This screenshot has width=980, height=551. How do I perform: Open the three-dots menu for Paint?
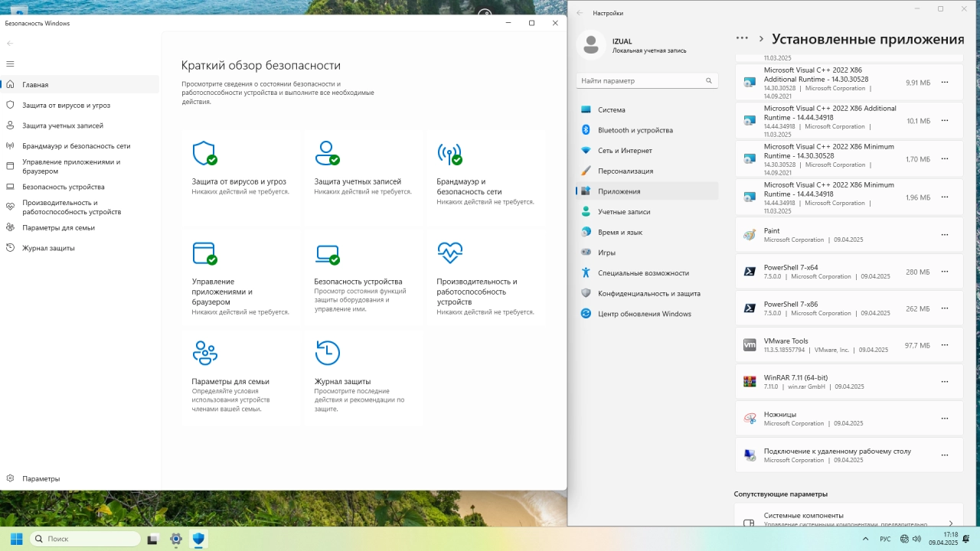[945, 235]
